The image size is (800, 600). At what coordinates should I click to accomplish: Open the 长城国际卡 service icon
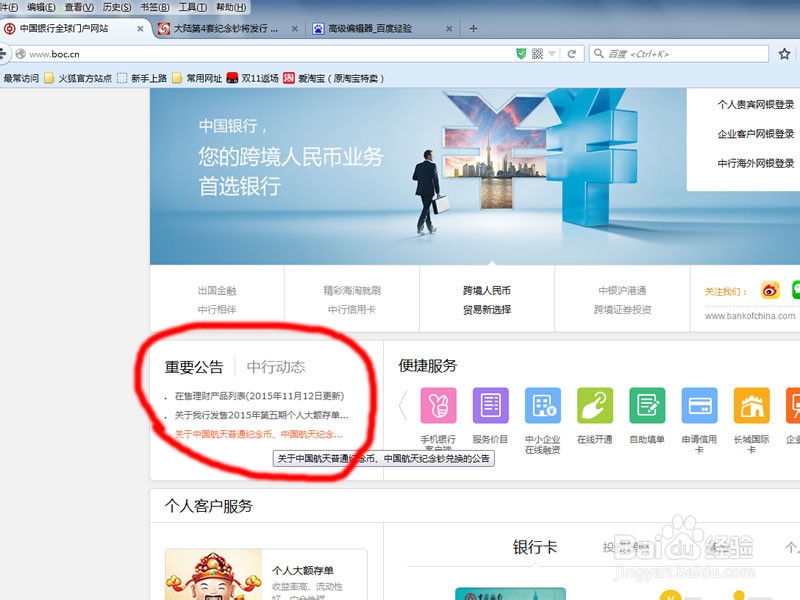click(x=752, y=405)
